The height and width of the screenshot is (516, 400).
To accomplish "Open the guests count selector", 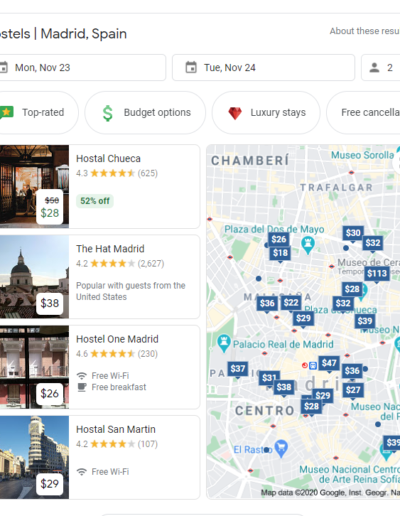I will click(381, 68).
